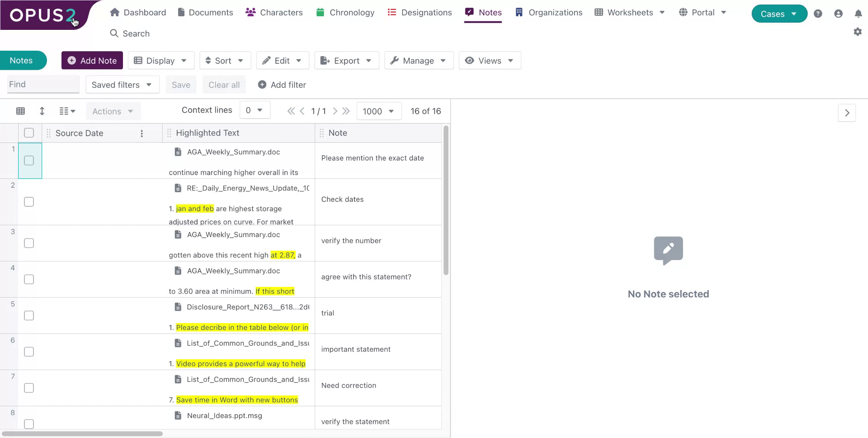This screenshot has width=868, height=438.
Task: Open the Context lines dropdown
Action: [x=255, y=109]
